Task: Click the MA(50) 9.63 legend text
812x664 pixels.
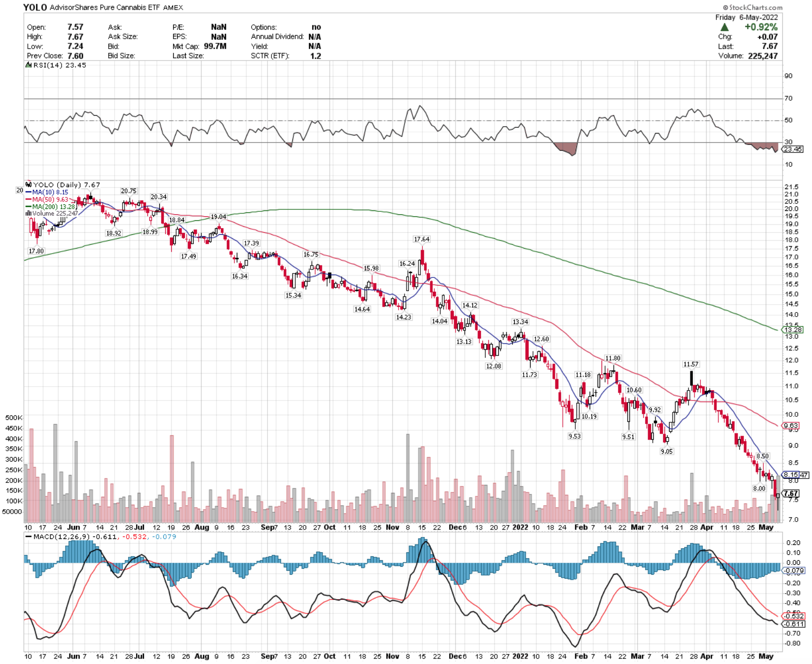Action: click(x=50, y=199)
